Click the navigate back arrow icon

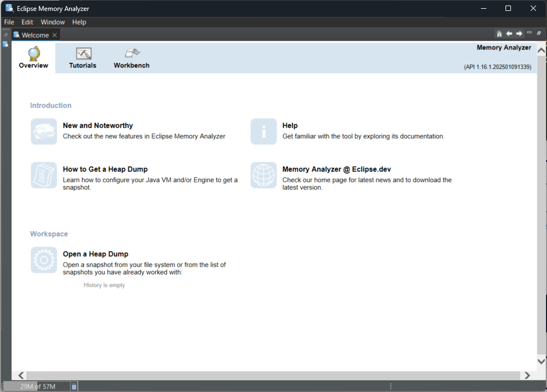[x=509, y=34]
